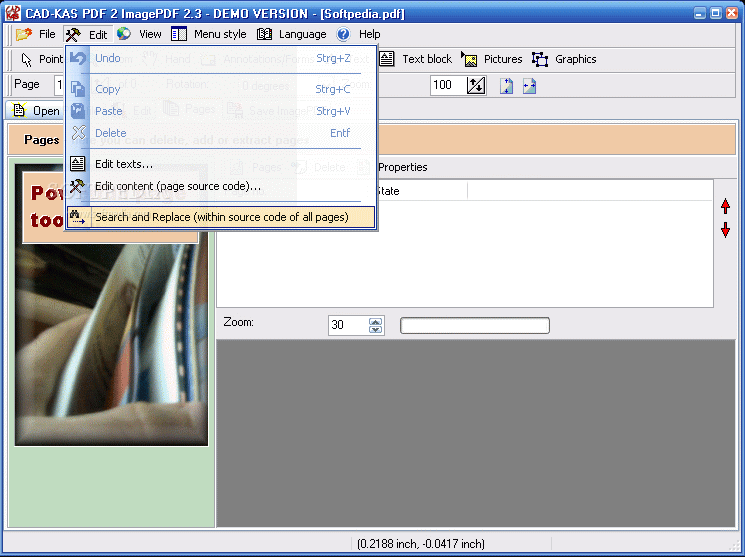Click the Text block icon

coord(387,59)
